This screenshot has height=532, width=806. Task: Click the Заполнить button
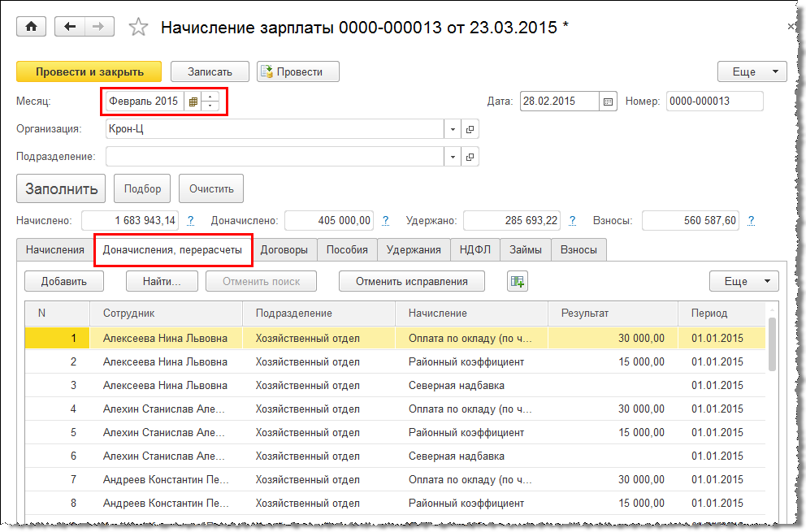(x=61, y=188)
